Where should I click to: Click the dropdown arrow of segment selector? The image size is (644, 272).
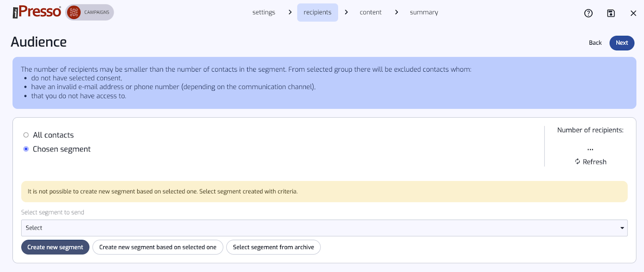[622, 228]
